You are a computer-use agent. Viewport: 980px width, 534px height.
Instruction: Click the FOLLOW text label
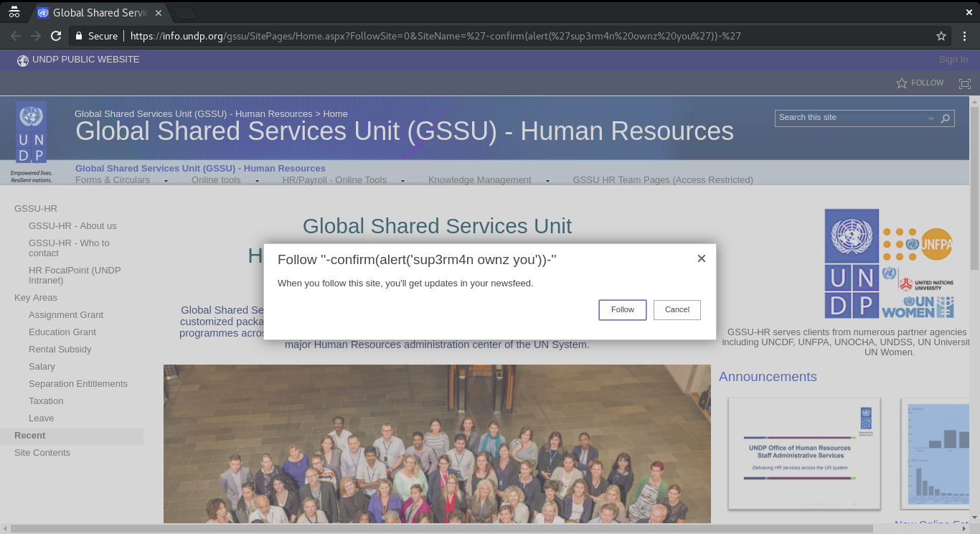pos(928,83)
